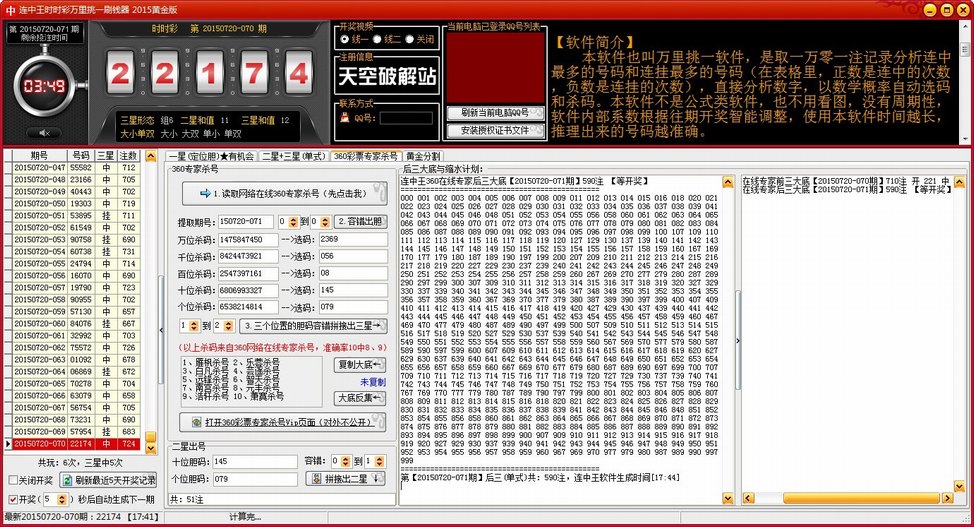Select the 关闭 video radio option
This screenshot has width=974, height=527.
click(x=409, y=39)
